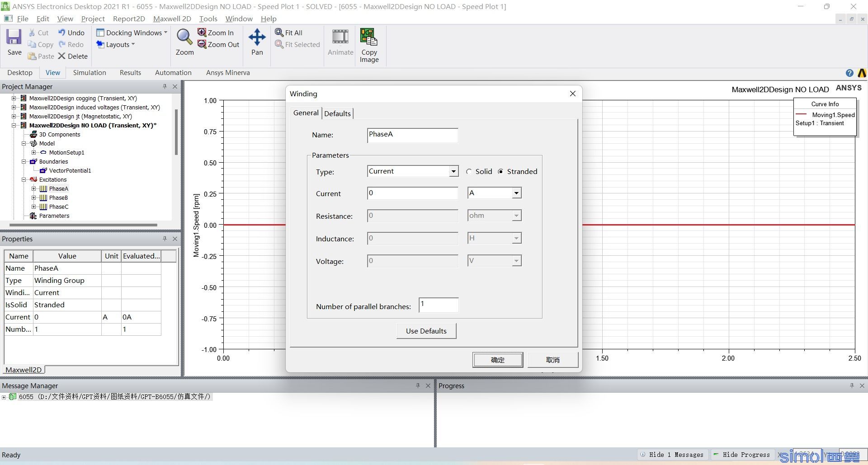Open Docking Windows dropdown
Screen dimensions: 868x465
(132, 33)
